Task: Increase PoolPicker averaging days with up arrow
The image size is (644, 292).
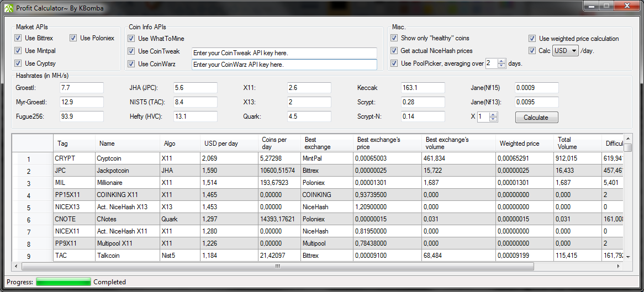Action: point(502,61)
